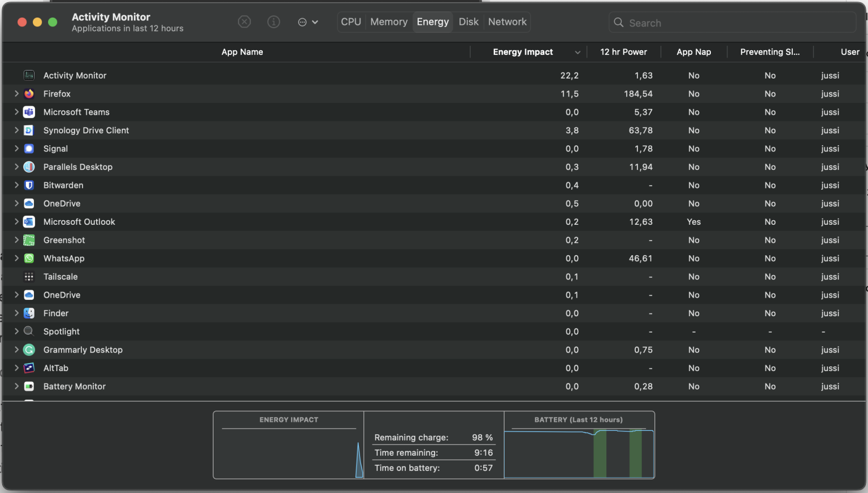This screenshot has height=493, width=868.
Task: Expand the Synology Drive Client row
Action: (x=16, y=130)
